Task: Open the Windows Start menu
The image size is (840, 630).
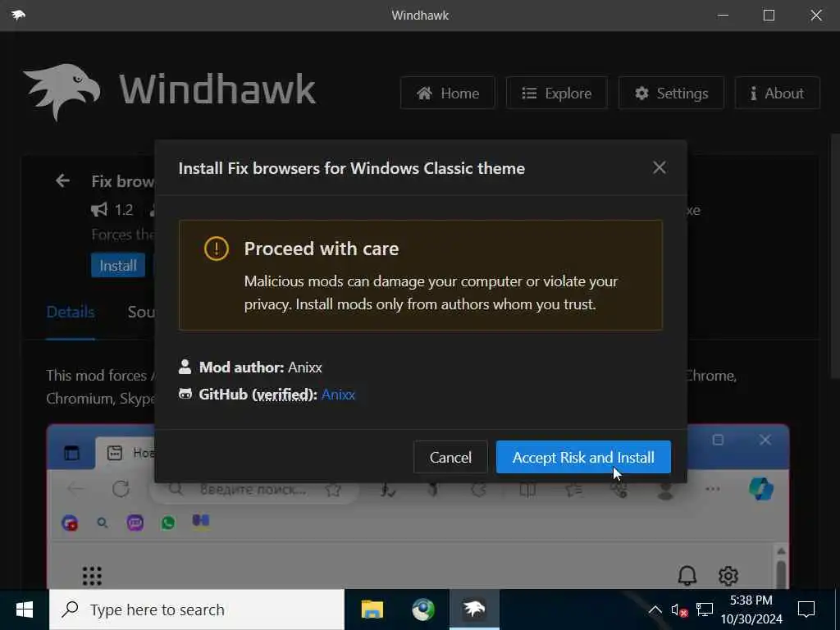Action: click(25, 609)
